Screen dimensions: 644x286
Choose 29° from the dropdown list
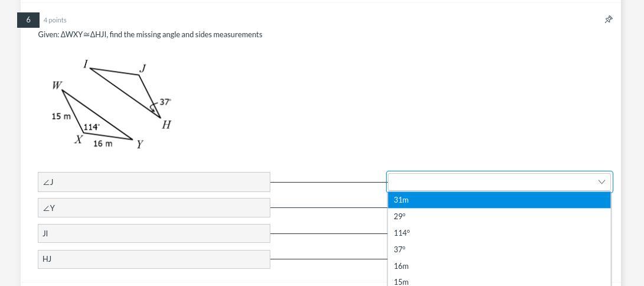[499, 216]
